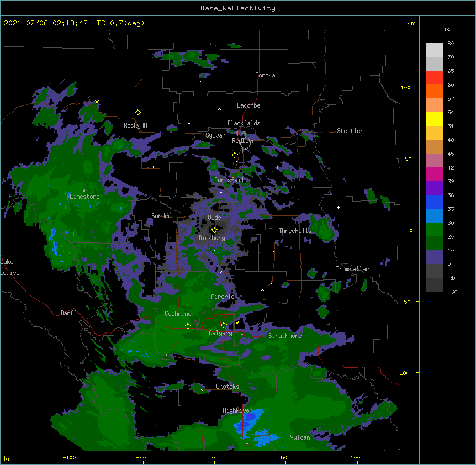The image size is (476, 465).
Task: Click the km unit label at top right
Action: 411,23
